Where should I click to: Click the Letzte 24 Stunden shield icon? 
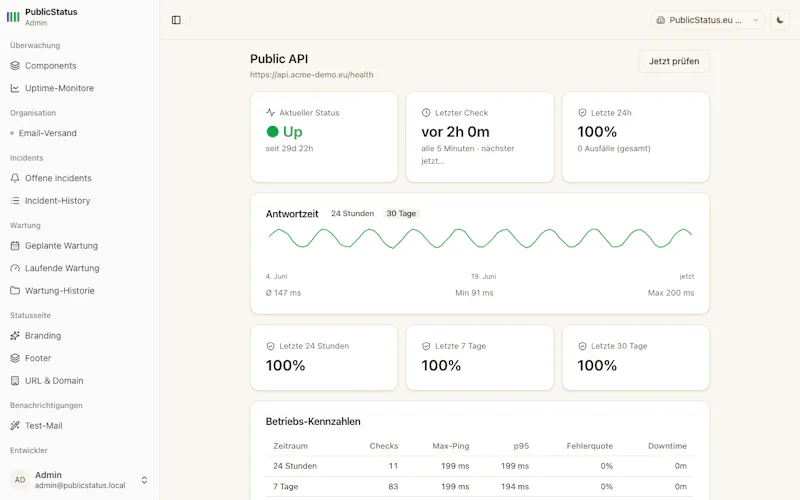pos(270,346)
